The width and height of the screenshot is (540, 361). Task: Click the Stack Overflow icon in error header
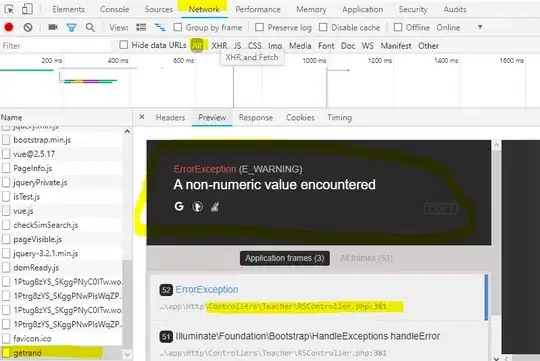click(x=215, y=207)
